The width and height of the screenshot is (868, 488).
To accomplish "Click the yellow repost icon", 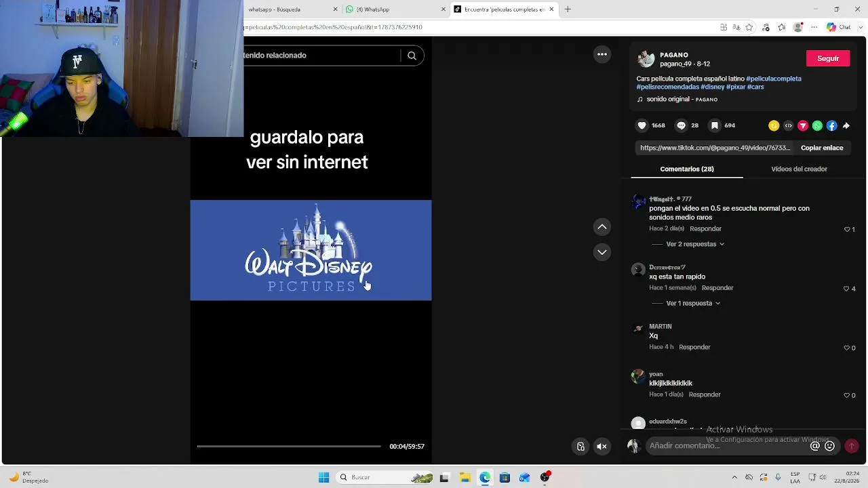I will (x=774, y=125).
